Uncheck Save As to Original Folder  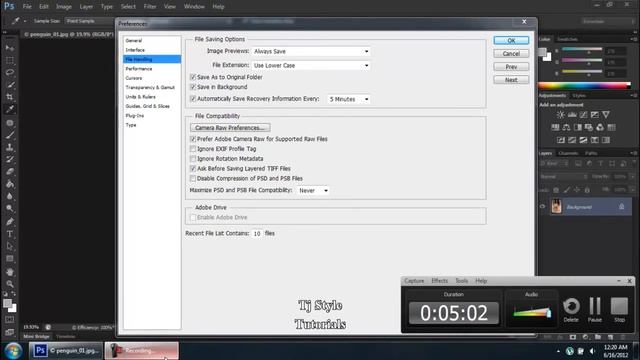tap(193, 77)
